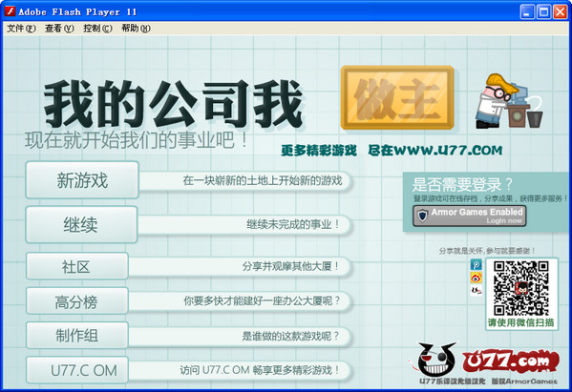Click the 更多精彩游戏 尽在WWW.U77.COM banner text

(392, 150)
